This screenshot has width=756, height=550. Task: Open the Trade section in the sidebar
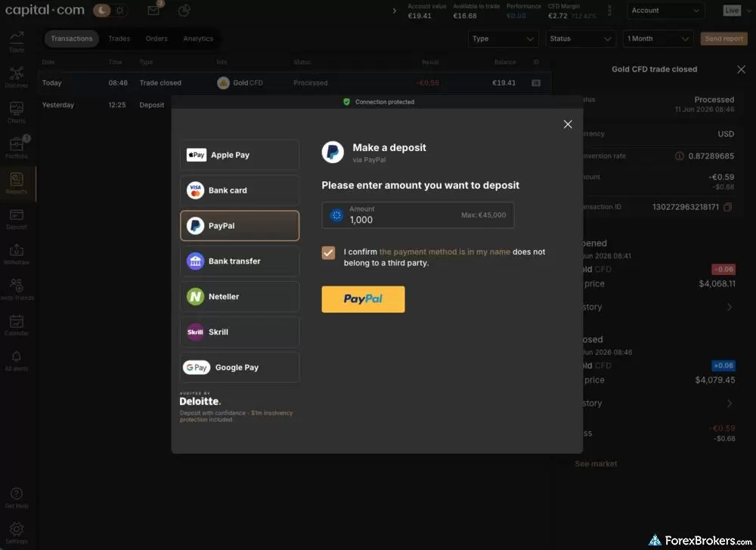pyautogui.click(x=17, y=42)
